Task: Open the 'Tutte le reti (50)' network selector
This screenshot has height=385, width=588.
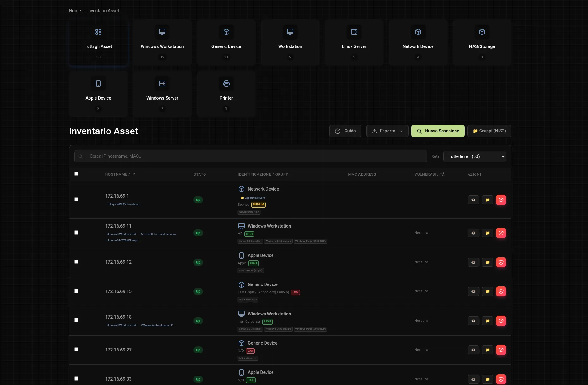Action: pyautogui.click(x=474, y=156)
